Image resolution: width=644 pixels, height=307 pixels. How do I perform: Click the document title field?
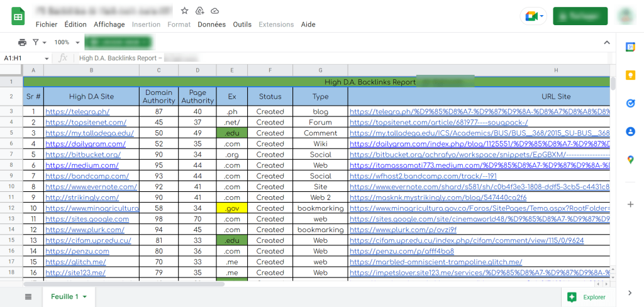click(104, 11)
